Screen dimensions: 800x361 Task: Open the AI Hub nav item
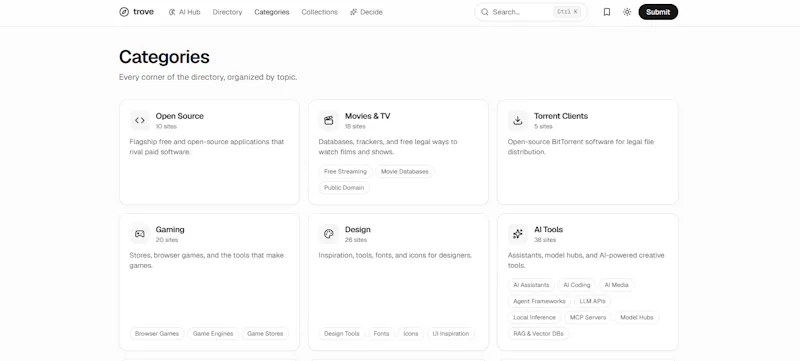click(184, 12)
